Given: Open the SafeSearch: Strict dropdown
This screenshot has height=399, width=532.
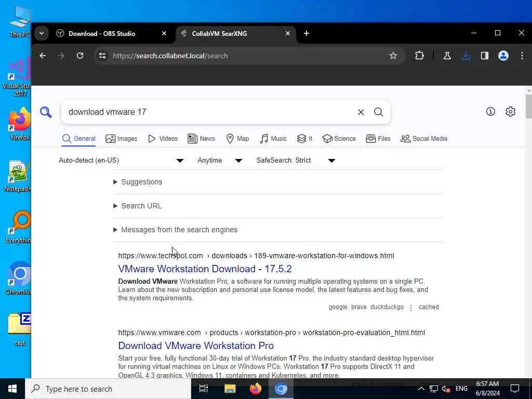Looking at the screenshot, I should pyautogui.click(x=296, y=161).
